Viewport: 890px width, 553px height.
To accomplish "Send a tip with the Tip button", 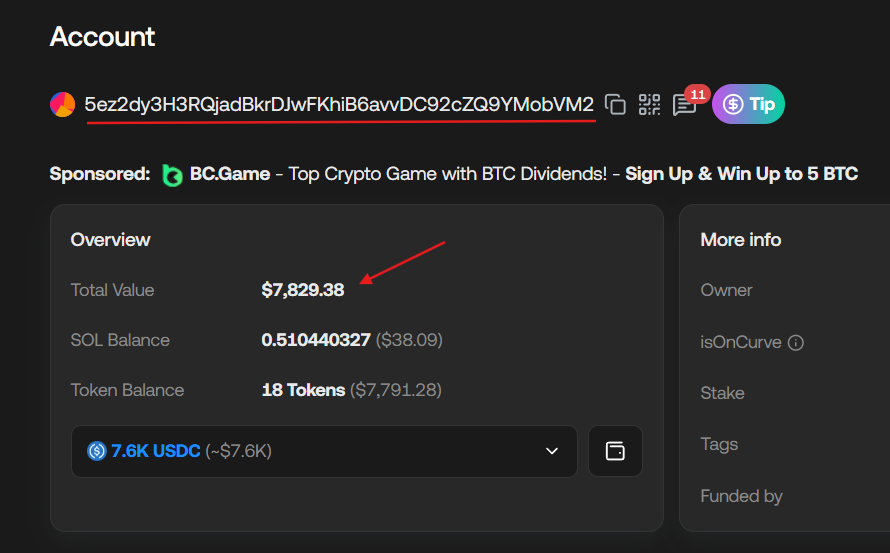I will coord(748,104).
